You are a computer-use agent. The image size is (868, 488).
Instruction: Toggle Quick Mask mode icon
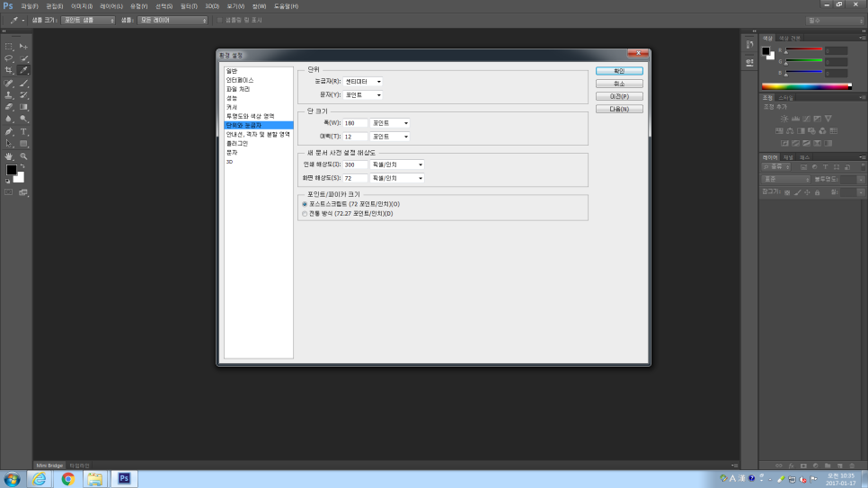pos(9,192)
